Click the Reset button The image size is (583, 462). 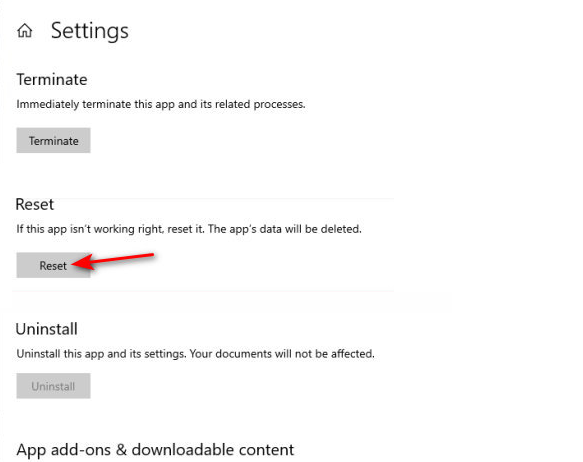(53, 265)
